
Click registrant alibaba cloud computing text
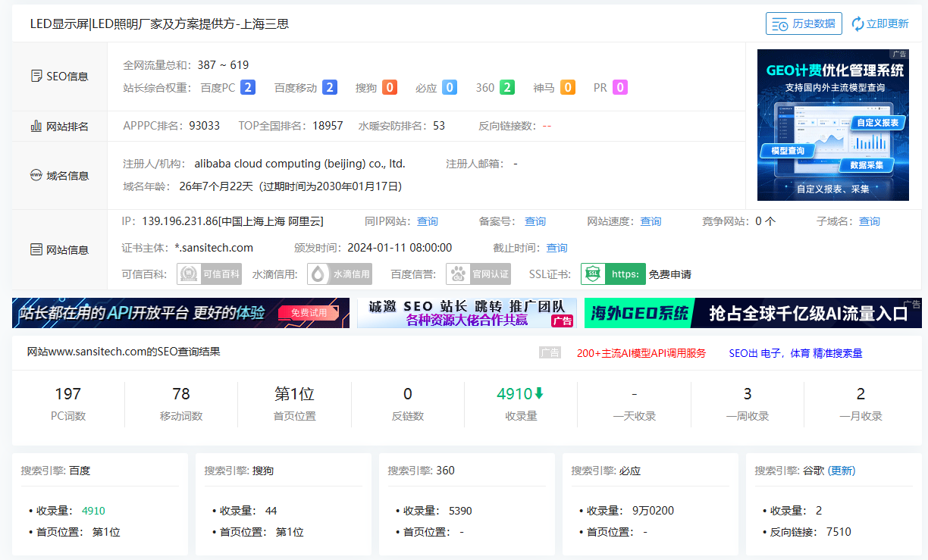tap(299, 164)
